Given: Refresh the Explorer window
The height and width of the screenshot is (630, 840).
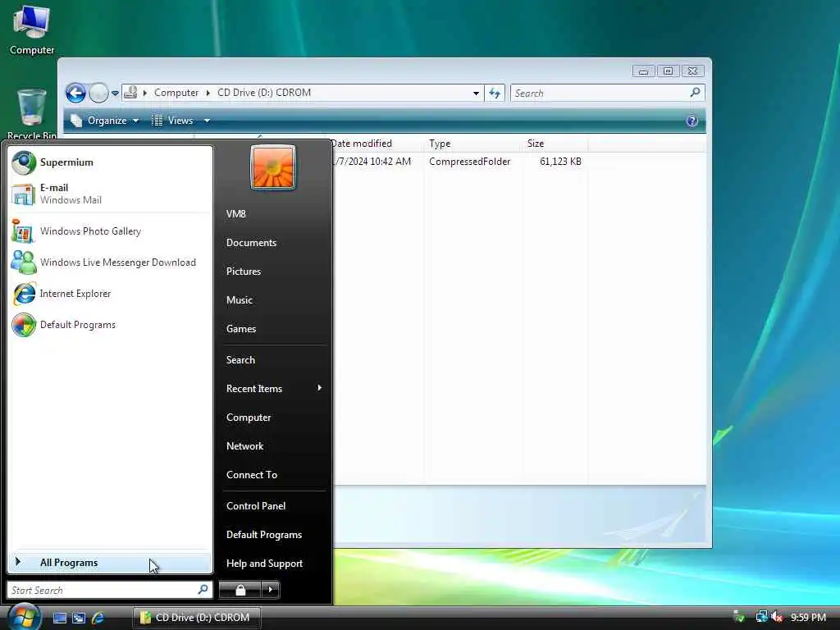Looking at the screenshot, I should pos(495,94).
